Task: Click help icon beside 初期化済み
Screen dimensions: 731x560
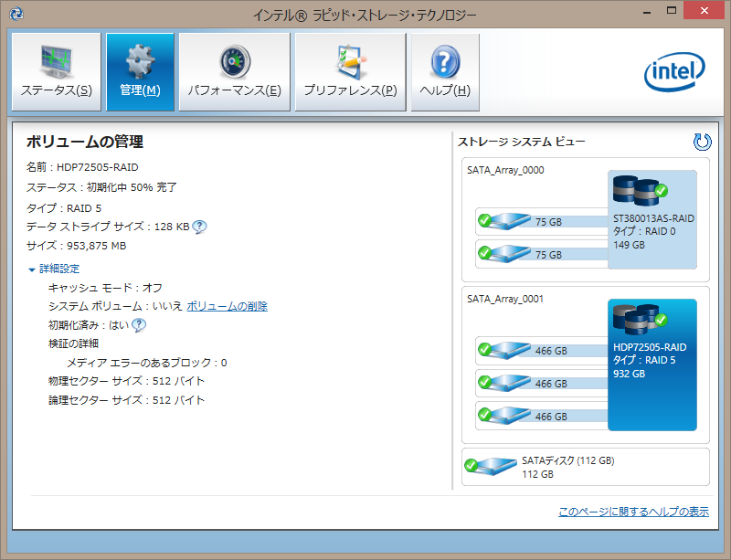Action: (x=139, y=325)
